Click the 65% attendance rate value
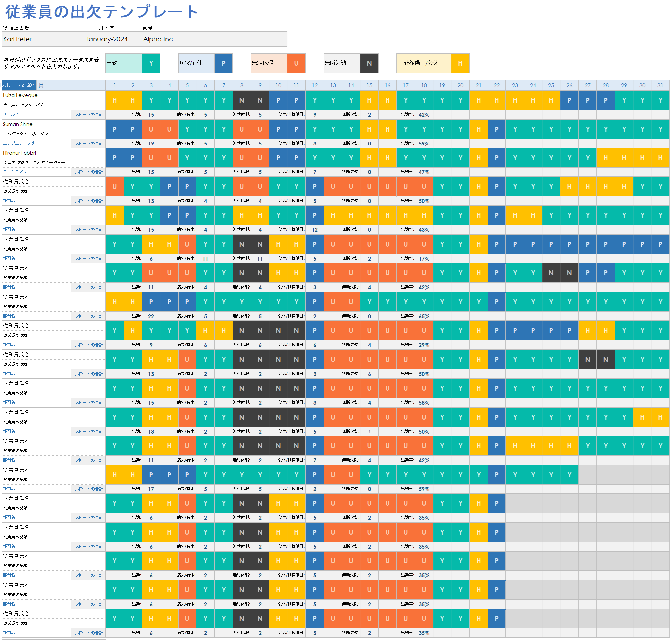The image size is (672, 640). (424, 316)
